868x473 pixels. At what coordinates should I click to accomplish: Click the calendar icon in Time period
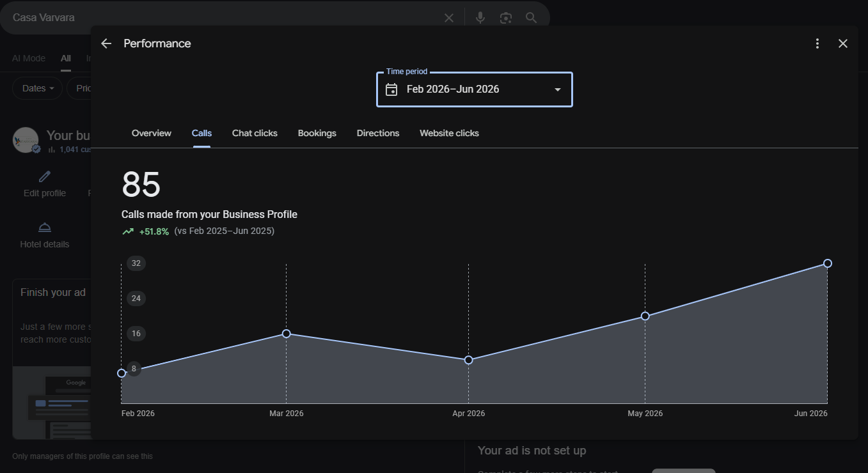click(391, 89)
